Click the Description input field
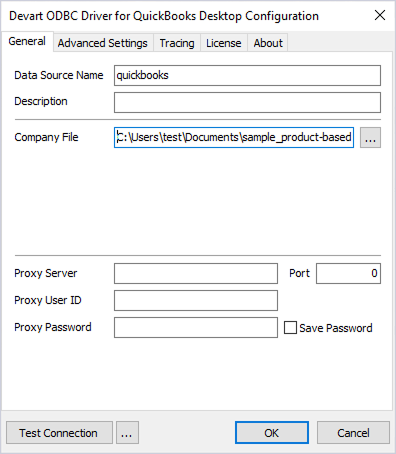Viewport: 396px width, 454px height. click(x=247, y=102)
